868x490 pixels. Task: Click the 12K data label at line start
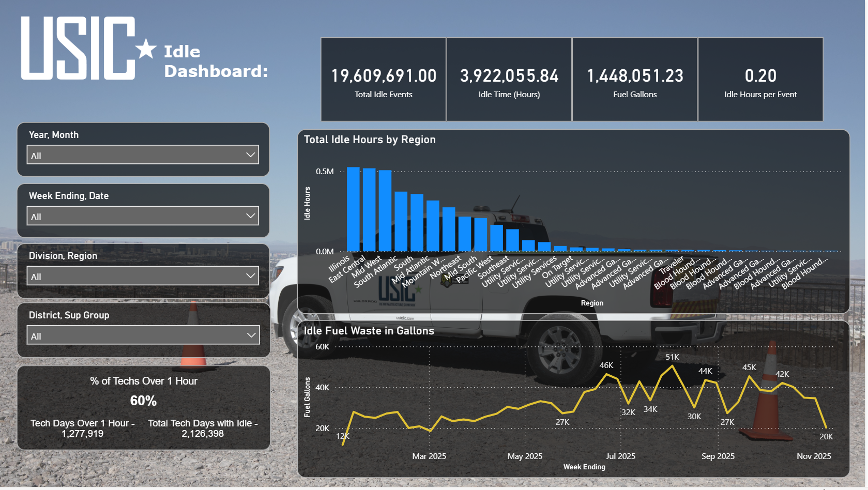[343, 436]
